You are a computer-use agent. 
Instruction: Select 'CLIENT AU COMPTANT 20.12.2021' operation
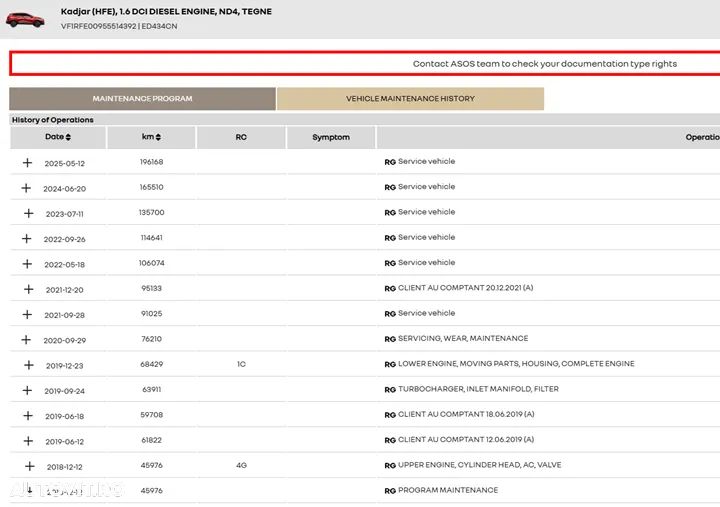click(x=465, y=288)
